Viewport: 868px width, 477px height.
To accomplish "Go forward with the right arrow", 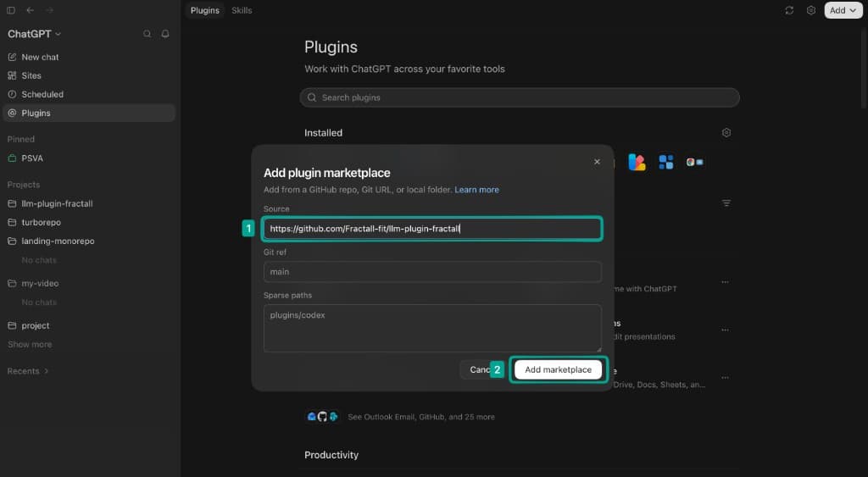I will [49, 10].
